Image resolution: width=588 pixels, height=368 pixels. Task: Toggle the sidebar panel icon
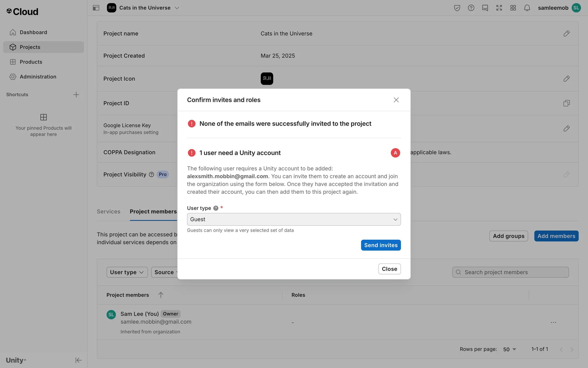(x=96, y=8)
